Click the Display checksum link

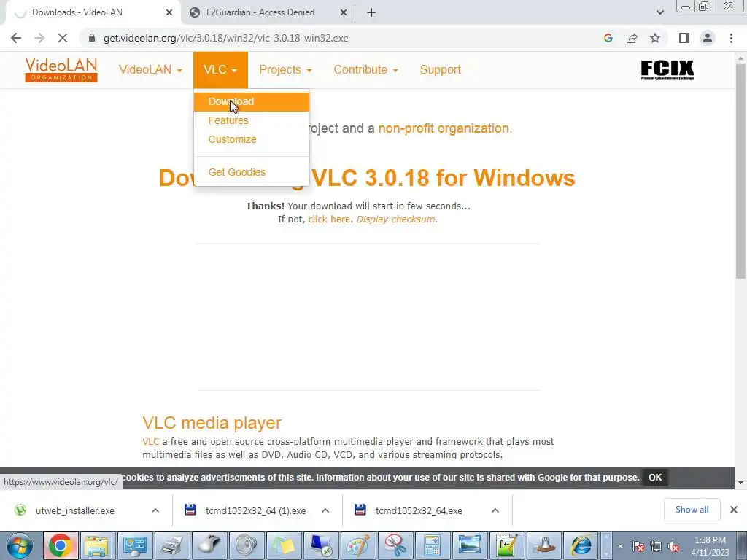click(395, 219)
